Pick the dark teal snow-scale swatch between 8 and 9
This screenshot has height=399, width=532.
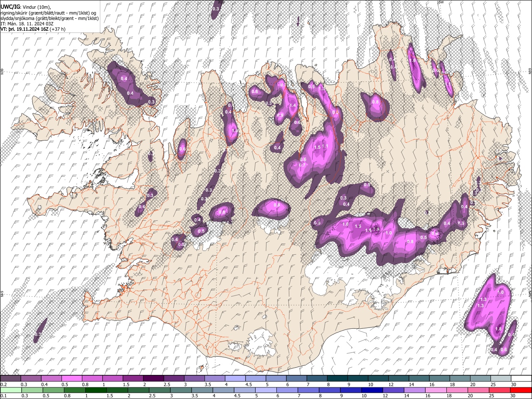pyautogui.click(x=337, y=378)
